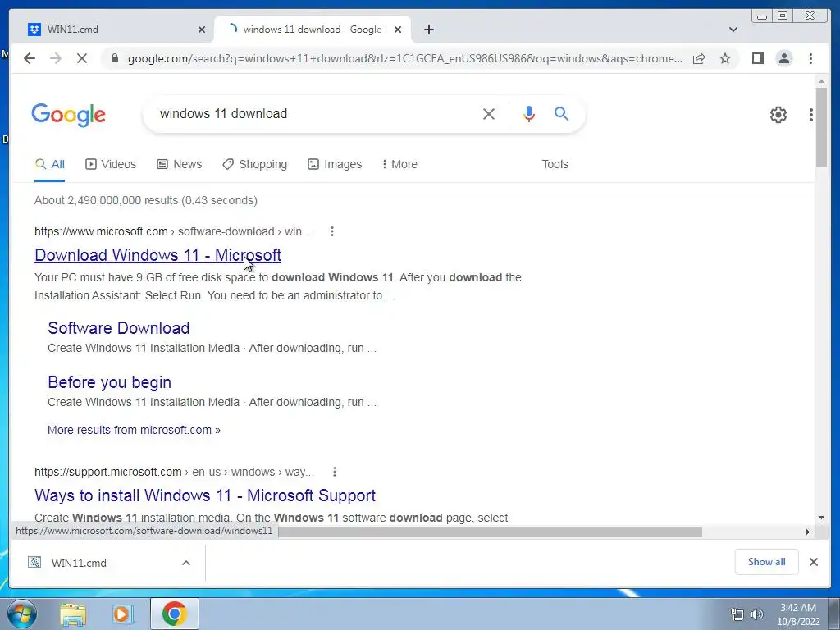Viewport: 840px width, 630px height.
Task: Start voice search with microphone icon
Action: tap(529, 113)
